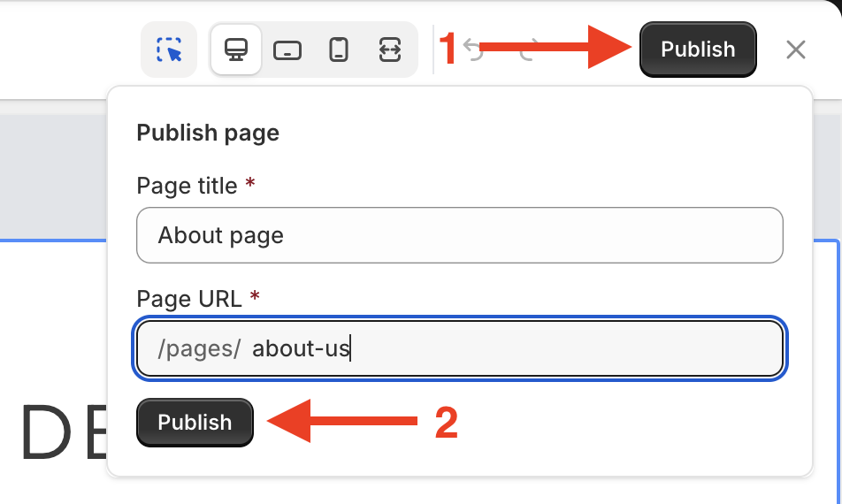Click the undo arrow icon

point(475,50)
